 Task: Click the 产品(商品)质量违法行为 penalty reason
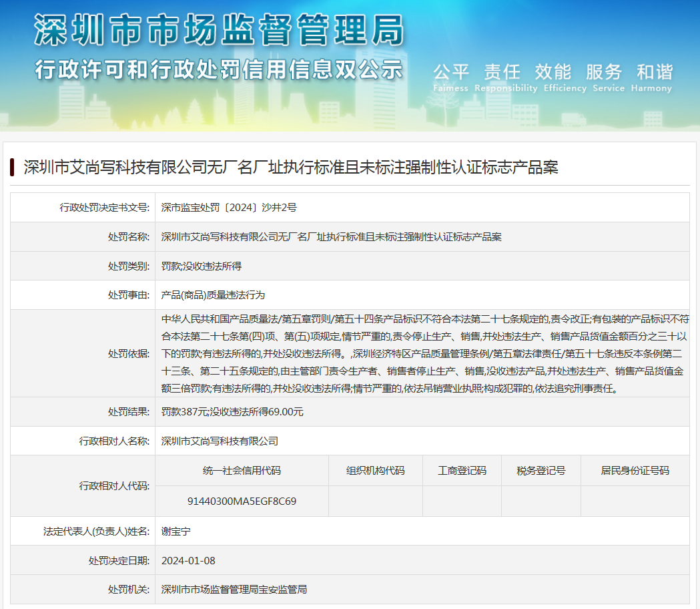coord(213,294)
